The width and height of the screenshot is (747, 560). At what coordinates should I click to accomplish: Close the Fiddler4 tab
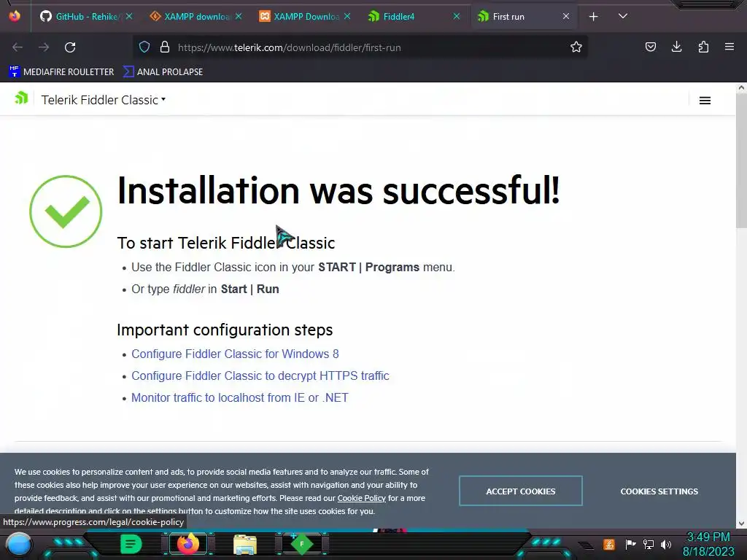pos(457,16)
